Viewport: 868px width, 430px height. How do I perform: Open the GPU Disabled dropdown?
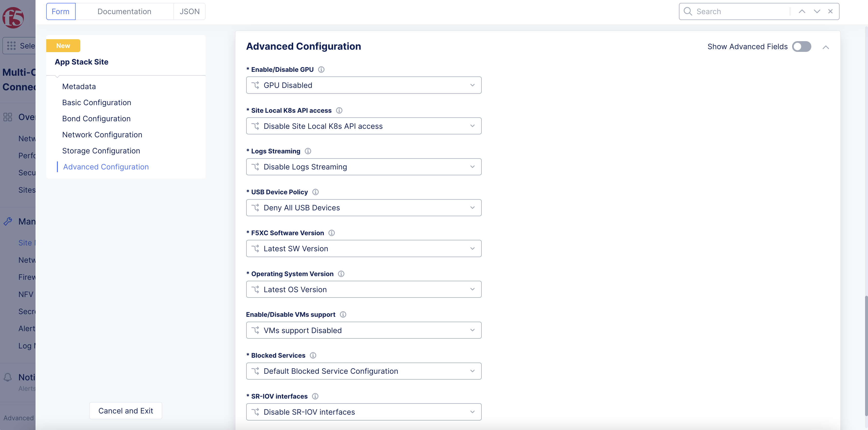point(364,85)
